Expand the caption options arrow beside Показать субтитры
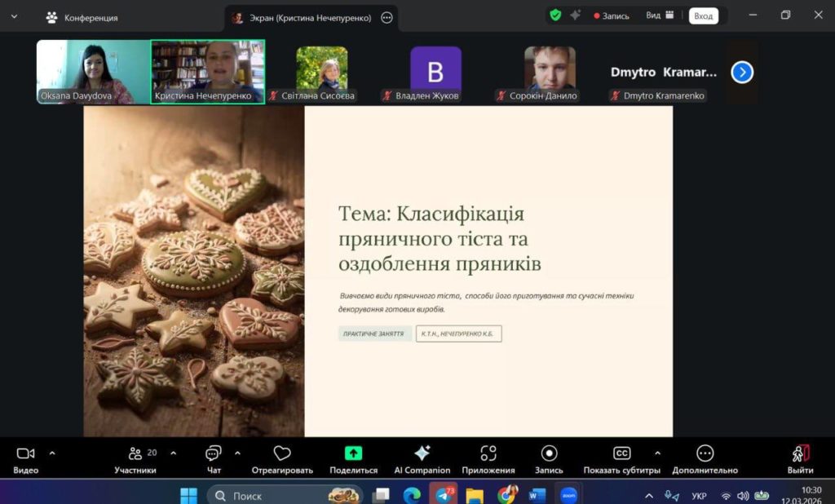 657,453
